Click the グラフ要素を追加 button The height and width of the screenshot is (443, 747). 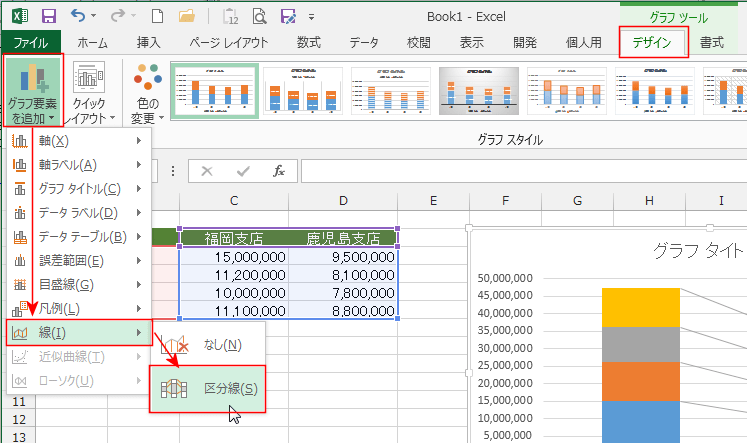[32, 92]
